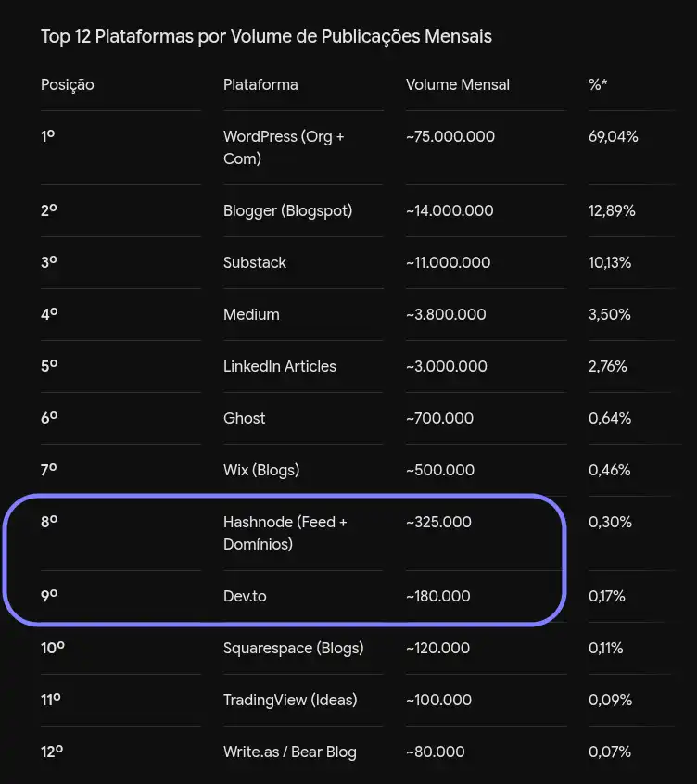Select the Blogger (Blogspot) platform cell

287,211
